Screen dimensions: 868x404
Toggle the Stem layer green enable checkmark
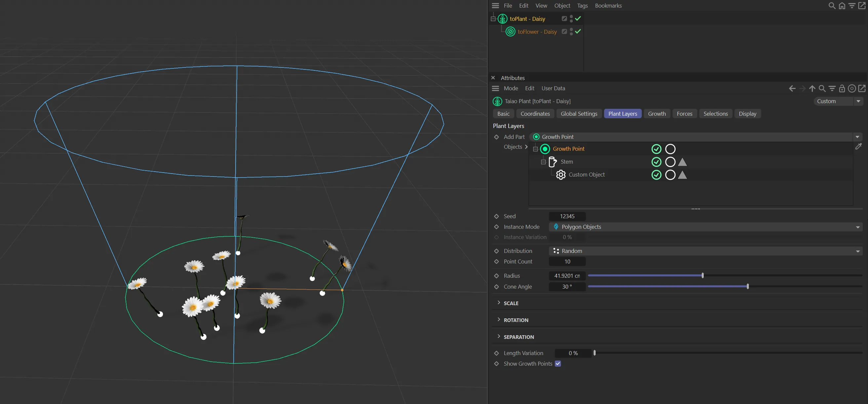tap(656, 162)
